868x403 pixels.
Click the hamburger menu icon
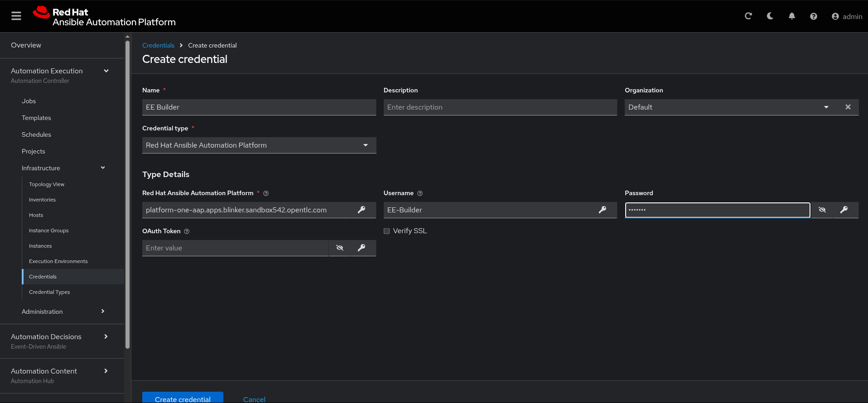coord(16,16)
